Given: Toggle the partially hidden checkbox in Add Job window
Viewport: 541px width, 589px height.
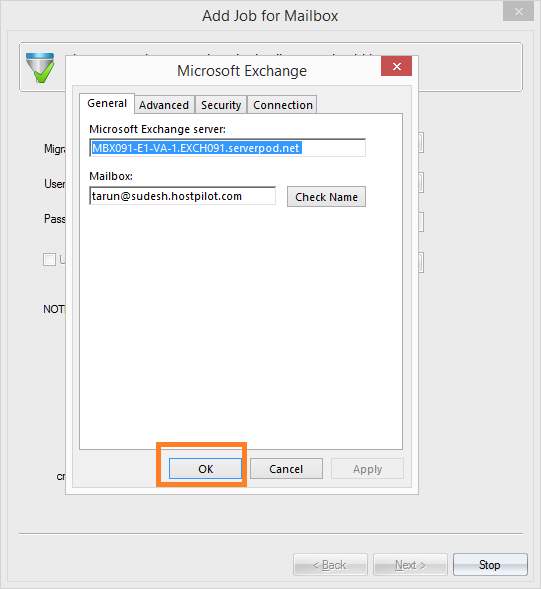Looking at the screenshot, I should [x=50, y=260].
